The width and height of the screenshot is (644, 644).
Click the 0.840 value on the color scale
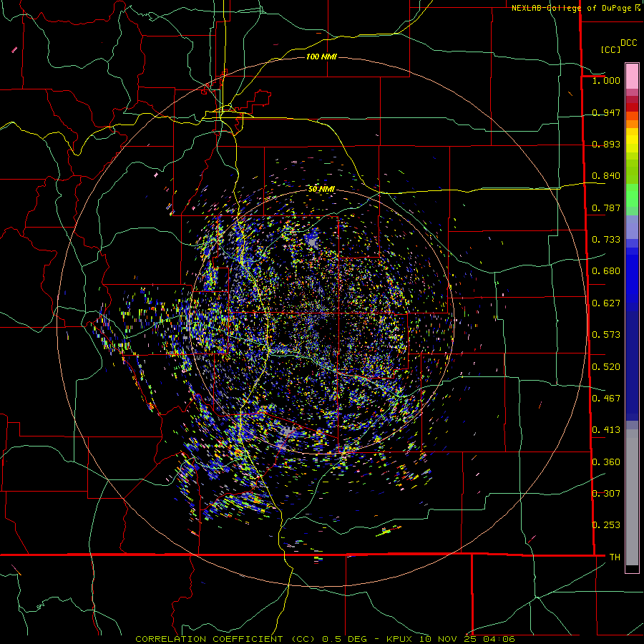click(x=606, y=176)
